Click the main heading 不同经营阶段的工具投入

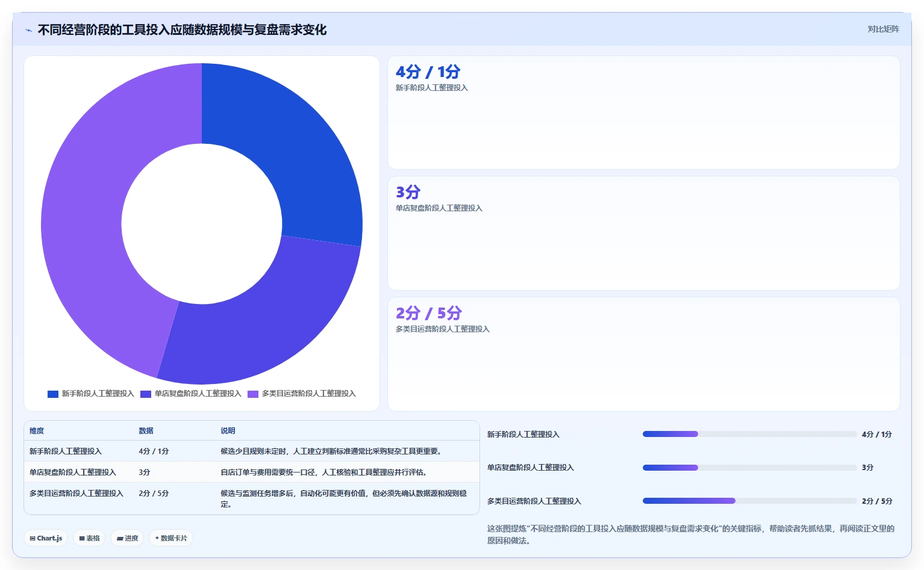(x=182, y=30)
